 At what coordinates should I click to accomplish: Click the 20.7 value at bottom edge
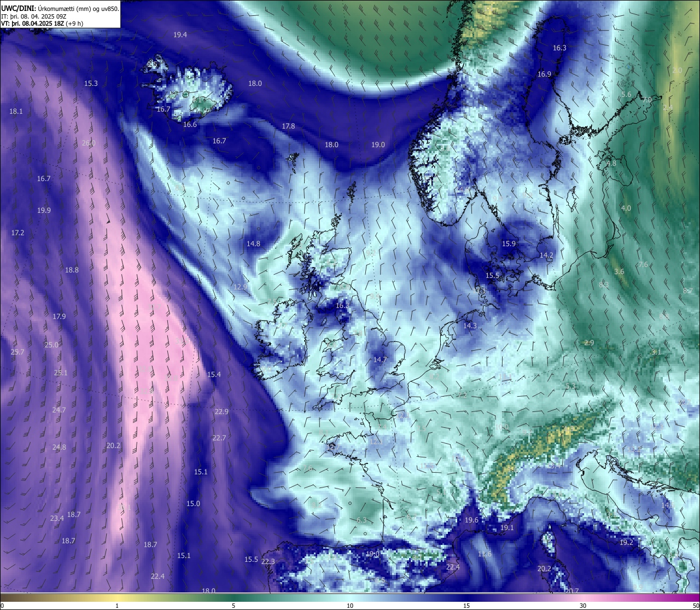[x=571, y=591]
